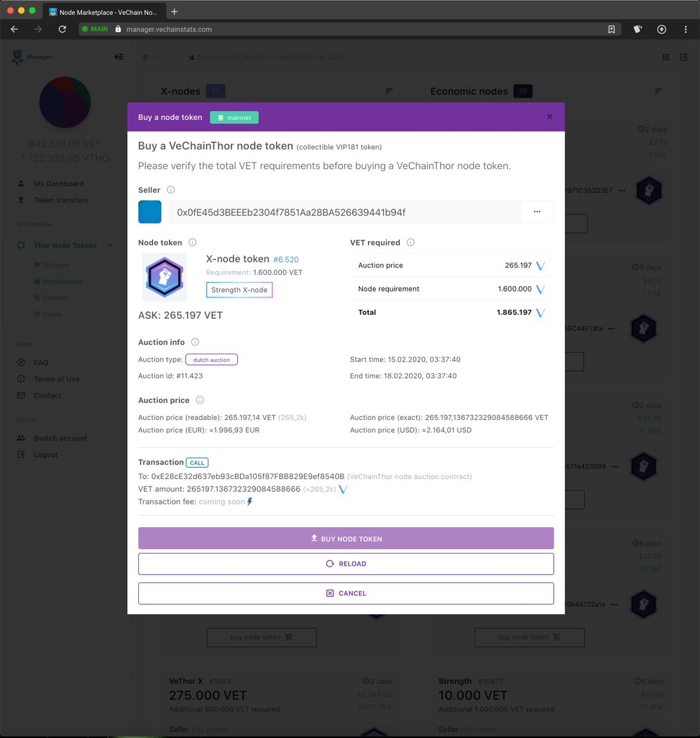Click the Manager logo in sidebar
Viewport: 700px width, 738px height.
pyautogui.click(x=32, y=57)
